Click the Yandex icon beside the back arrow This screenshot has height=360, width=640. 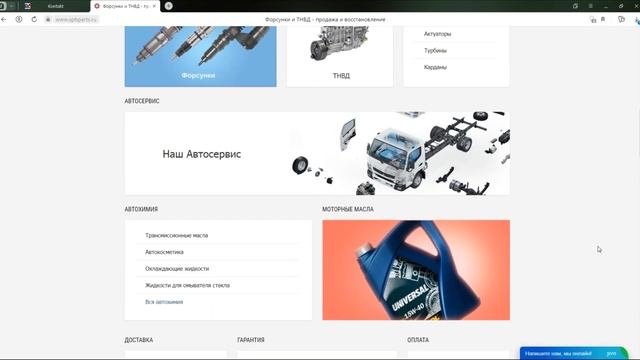click(x=19, y=19)
